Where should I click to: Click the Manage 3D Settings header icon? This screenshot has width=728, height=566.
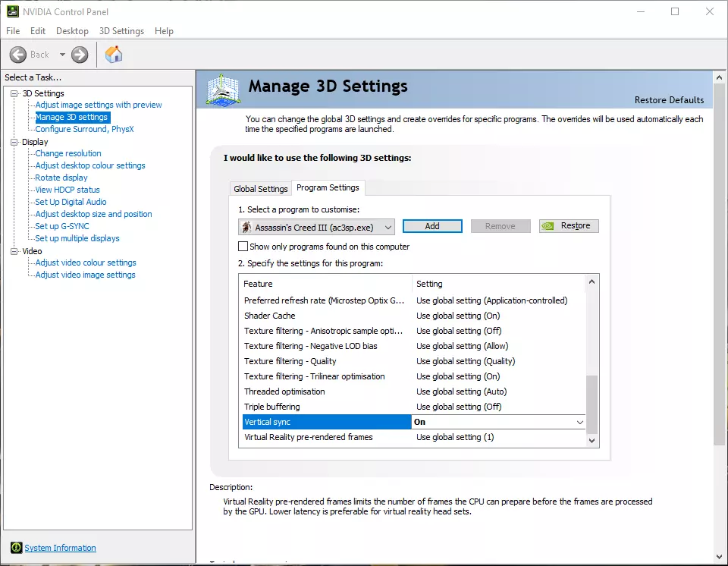tap(223, 90)
